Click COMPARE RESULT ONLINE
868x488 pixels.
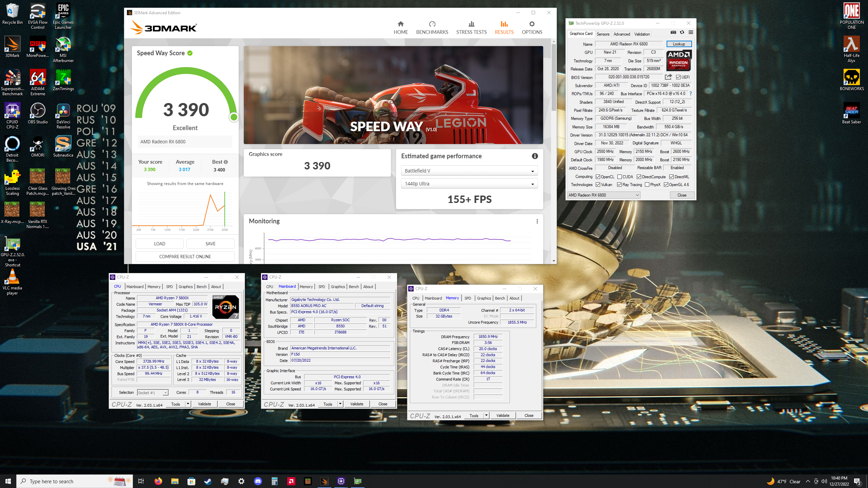pyautogui.click(x=185, y=257)
